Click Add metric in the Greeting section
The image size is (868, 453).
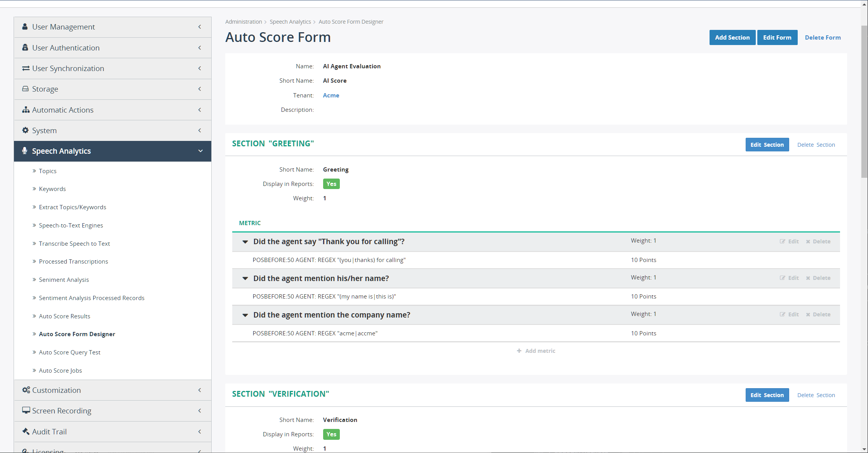click(x=536, y=351)
